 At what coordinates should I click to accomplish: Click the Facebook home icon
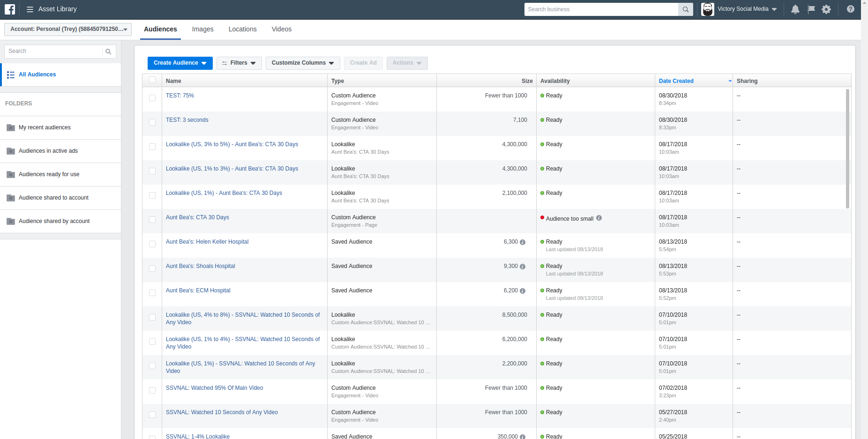10,9
